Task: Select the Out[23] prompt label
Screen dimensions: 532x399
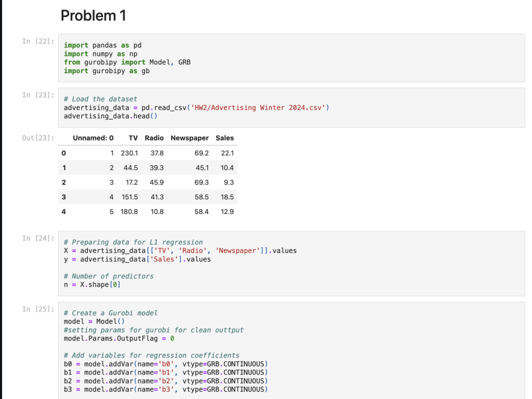Action: tap(38, 138)
